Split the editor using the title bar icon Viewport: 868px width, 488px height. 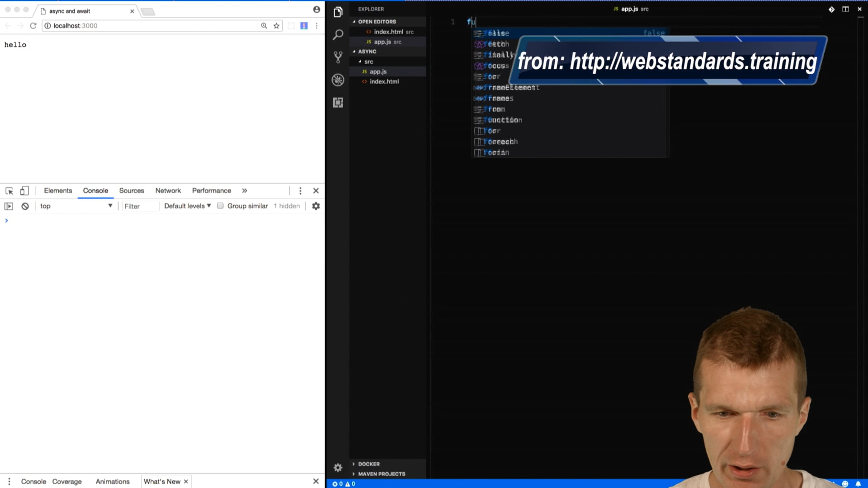pyautogui.click(x=845, y=9)
